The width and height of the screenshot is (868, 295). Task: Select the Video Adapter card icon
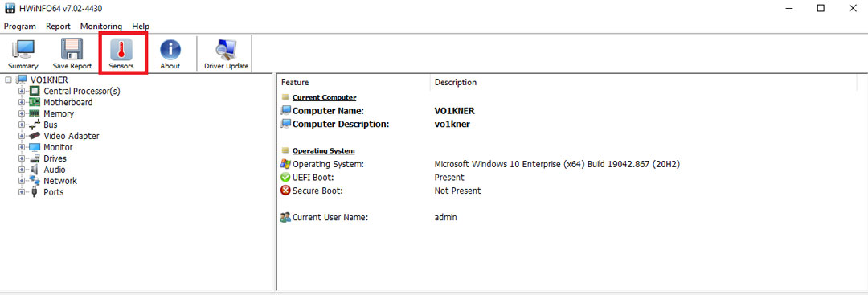pyautogui.click(x=35, y=136)
